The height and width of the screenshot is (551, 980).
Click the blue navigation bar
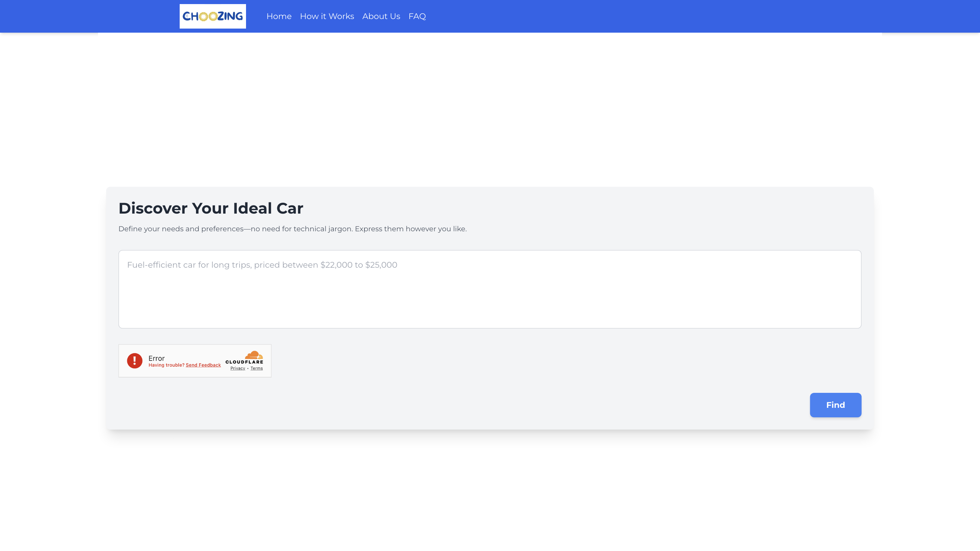pyautogui.click(x=647, y=16)
